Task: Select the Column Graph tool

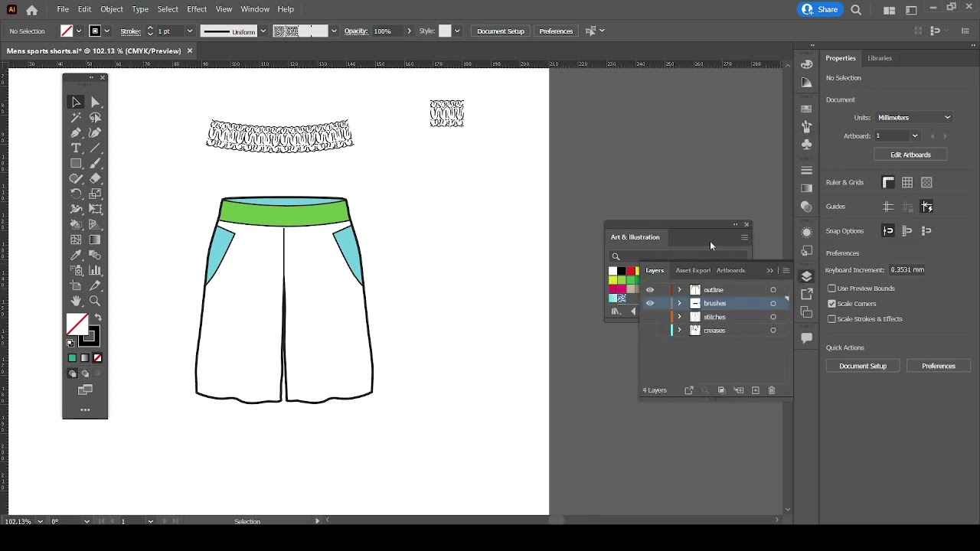Action: click(95, 271)
